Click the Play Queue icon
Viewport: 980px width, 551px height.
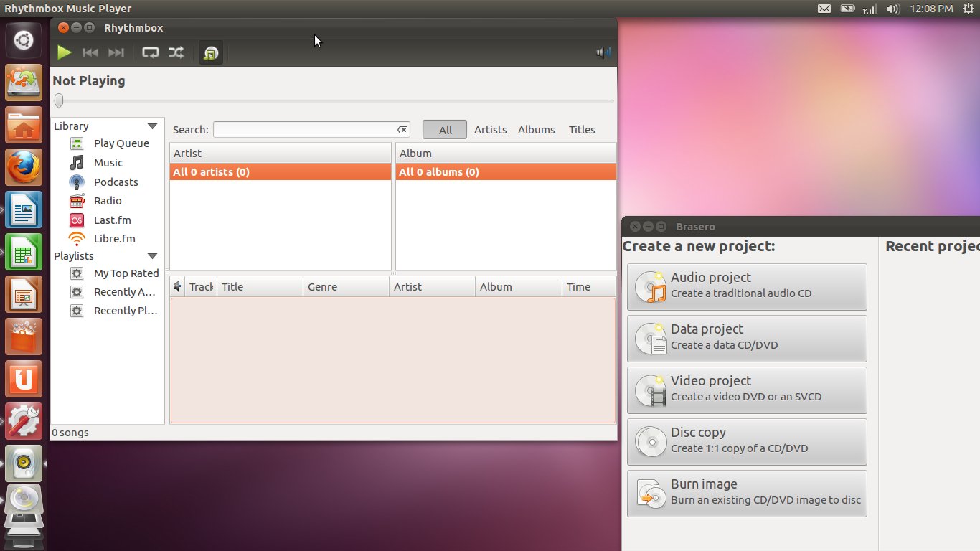(77, 143)
